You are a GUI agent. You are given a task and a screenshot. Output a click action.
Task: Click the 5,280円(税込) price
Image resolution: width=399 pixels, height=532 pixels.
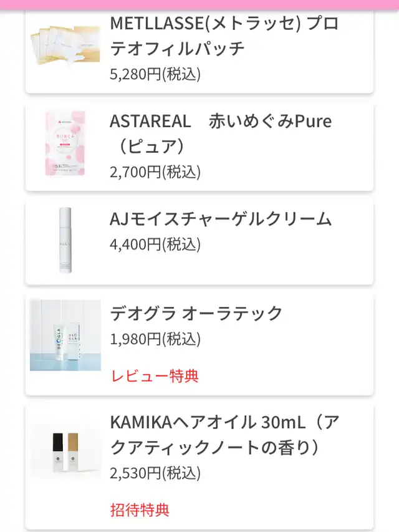pyautogui.click(x=155, y=74)
